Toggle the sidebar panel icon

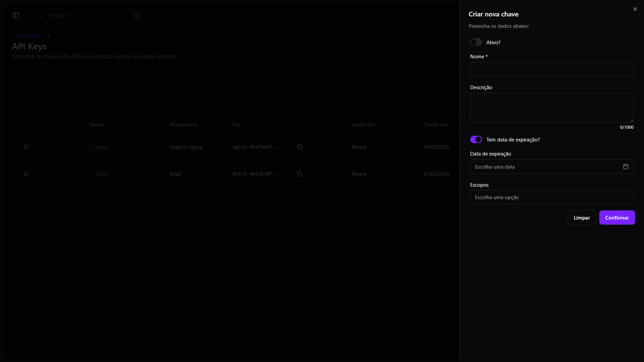[x=16, y=15]
